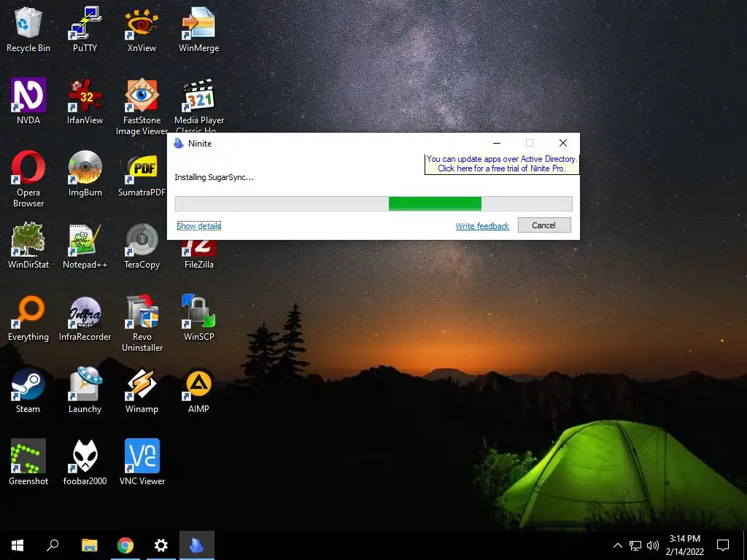
Task: Open File Explorer from the taskbar
Action: point(89,545)
